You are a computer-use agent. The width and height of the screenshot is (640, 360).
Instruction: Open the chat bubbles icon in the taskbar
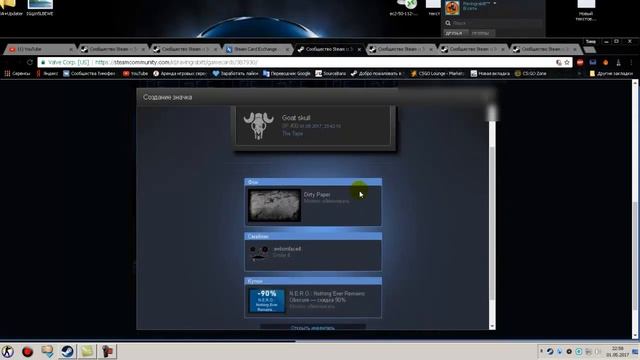pyautogui.click(x=47, y=351)
